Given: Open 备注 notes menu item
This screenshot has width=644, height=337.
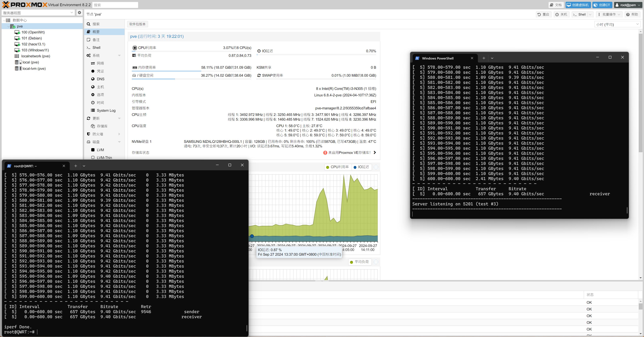Looking at the screenshot, I should [104, 40].
